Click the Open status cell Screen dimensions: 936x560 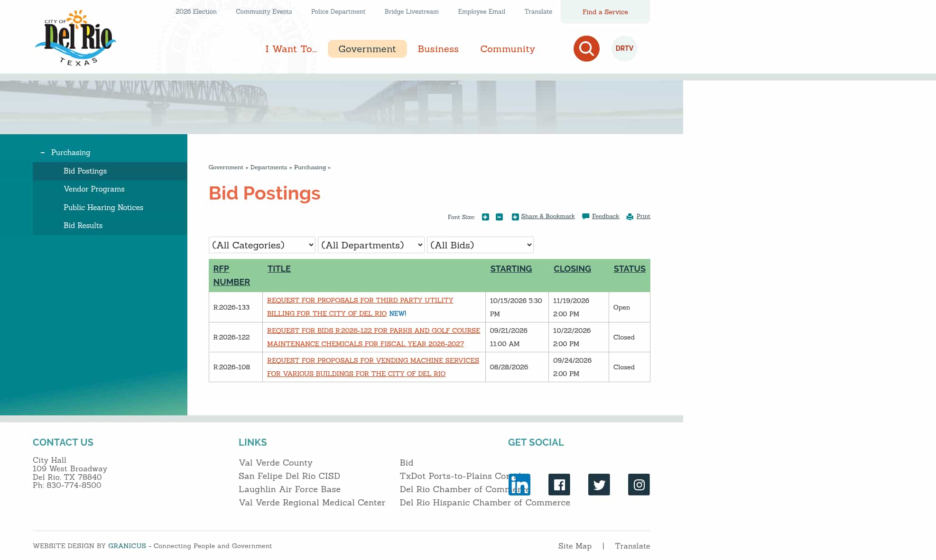click(x=630, y=307)
